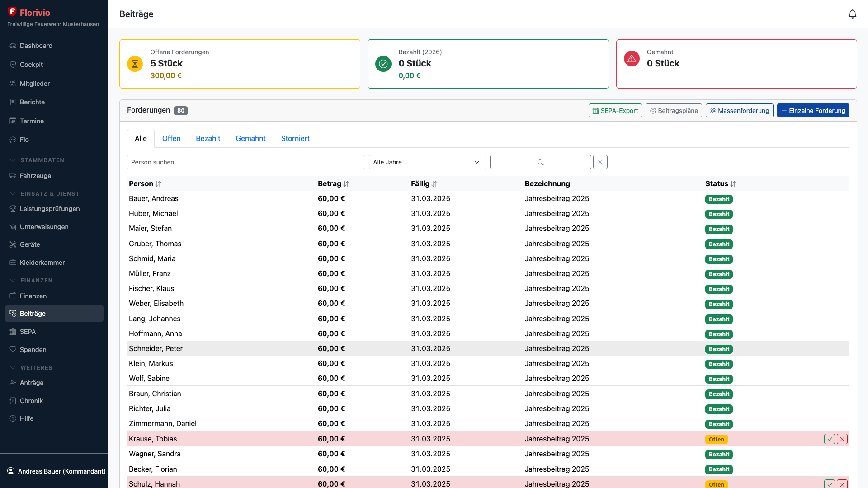Click the Chronik journal icon
The image size is (868, 488).
tap(13, 401)
